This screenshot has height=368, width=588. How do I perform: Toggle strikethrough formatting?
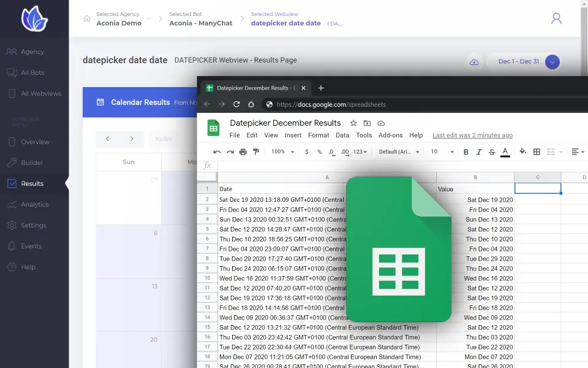[x=492, y=151]
